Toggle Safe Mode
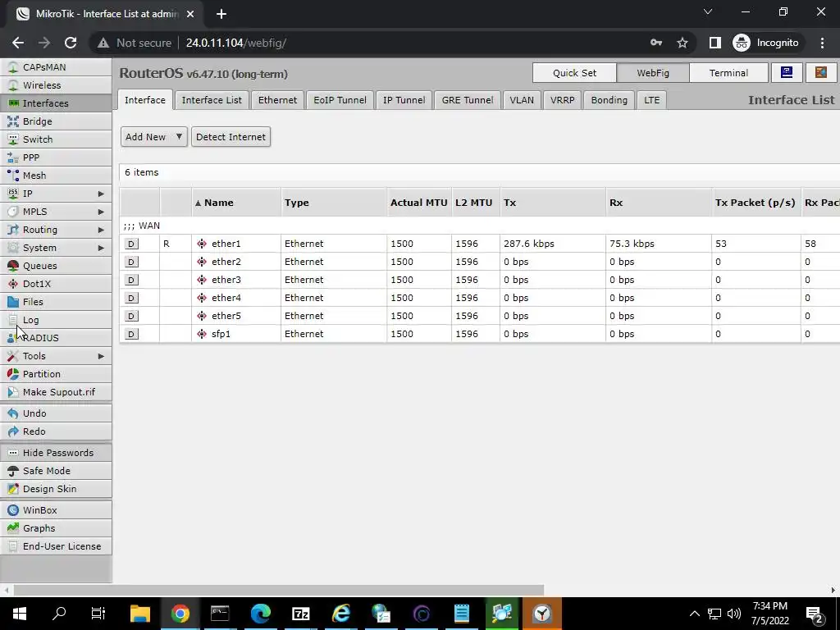This screenshot has height=630, width=840. 57,471
